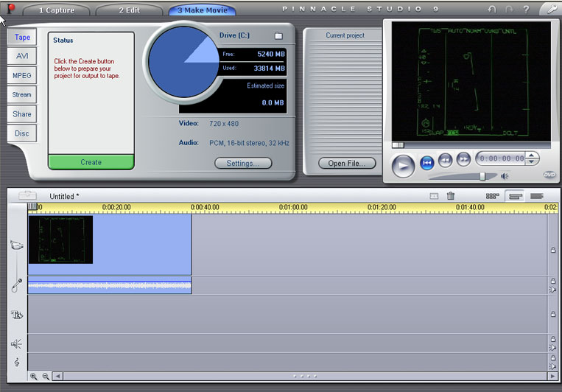This screenshot has height=392, width=562.
Task: Open the toolbox briefcase icon
Action: click(27, 196)
